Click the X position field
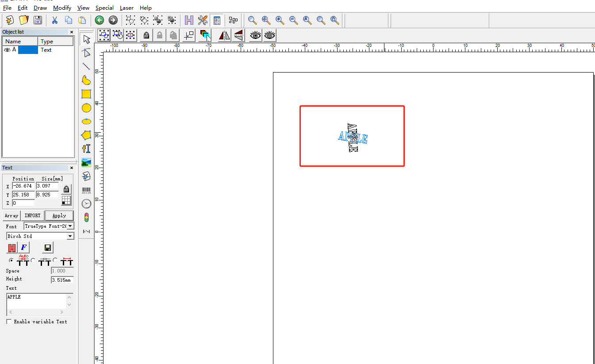595x364 pixels. (x=23, y=186)
